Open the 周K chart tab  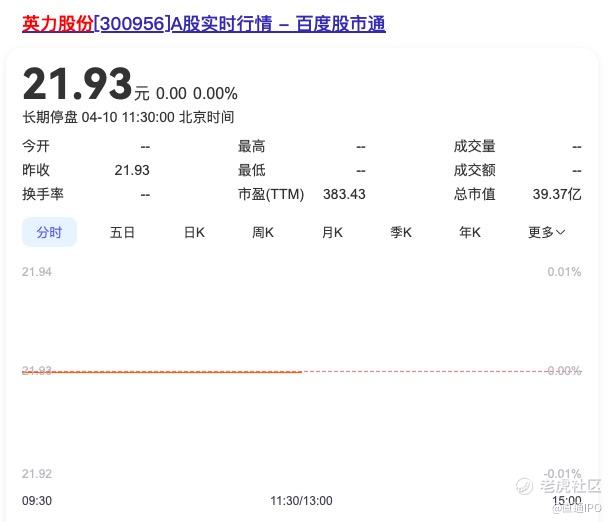pyautogui.click(x=263, y=233)
